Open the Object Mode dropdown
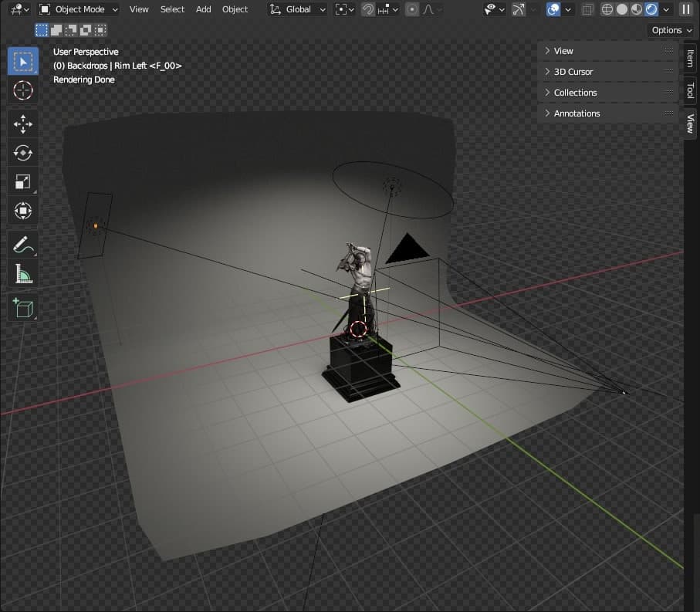The width and height of the screenshot is (700, 612). point(79,9)
